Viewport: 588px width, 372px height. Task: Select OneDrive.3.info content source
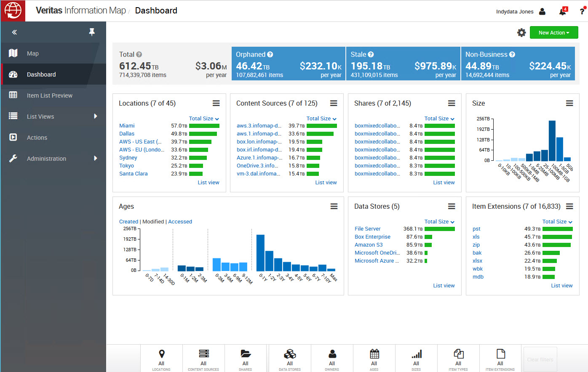257,166
